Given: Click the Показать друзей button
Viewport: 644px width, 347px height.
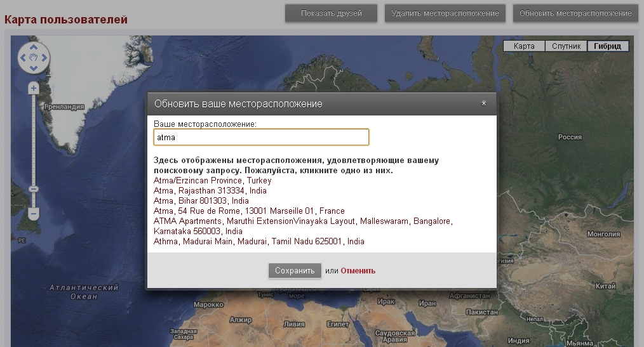Looking at the screenshot, I should click(x=331, y=13).
